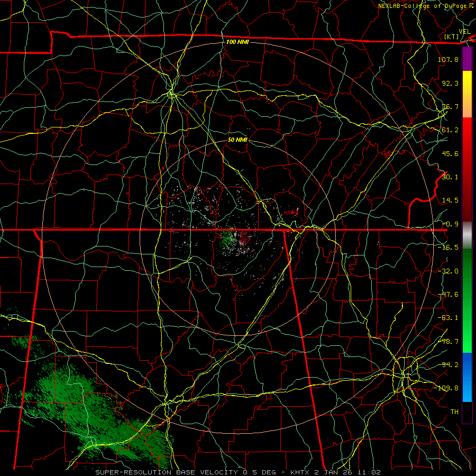
Task: Click the VEL [KT] legend title
Action: (x=458, y=34)
